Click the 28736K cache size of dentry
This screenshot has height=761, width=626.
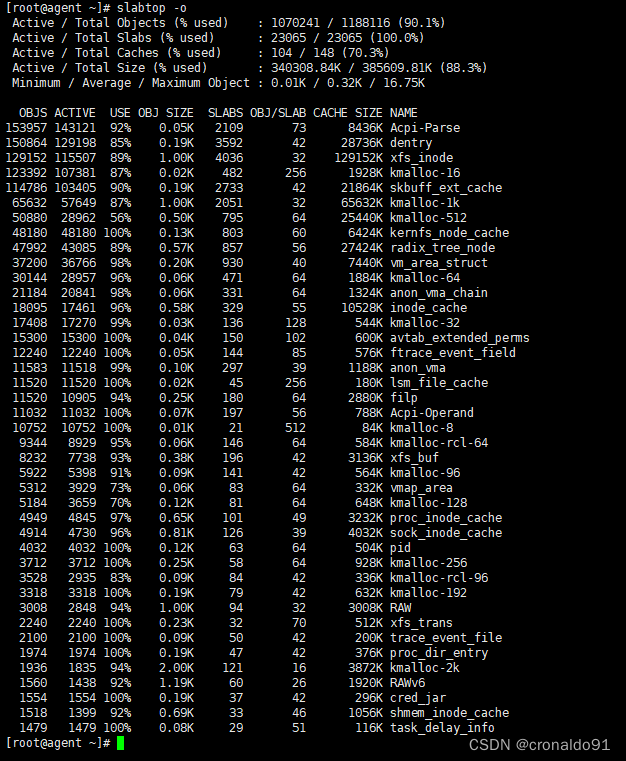tap(362, 143)
